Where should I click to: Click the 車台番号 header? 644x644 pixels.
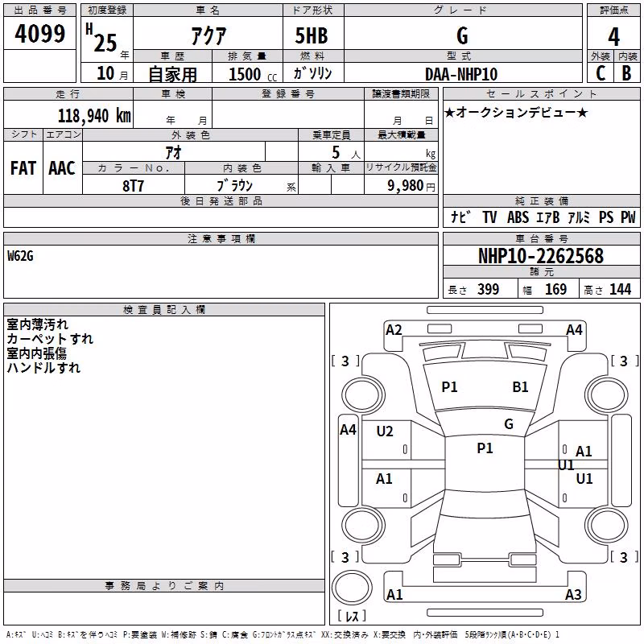point(541,238)
